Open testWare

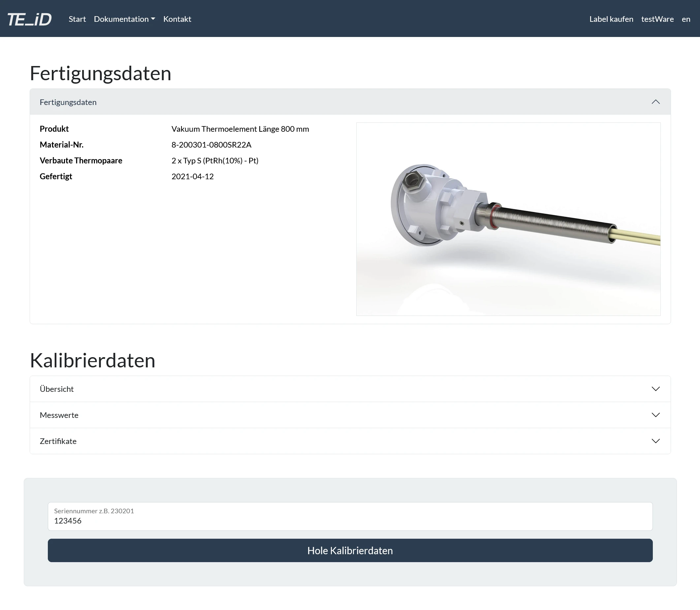point(657,19)
